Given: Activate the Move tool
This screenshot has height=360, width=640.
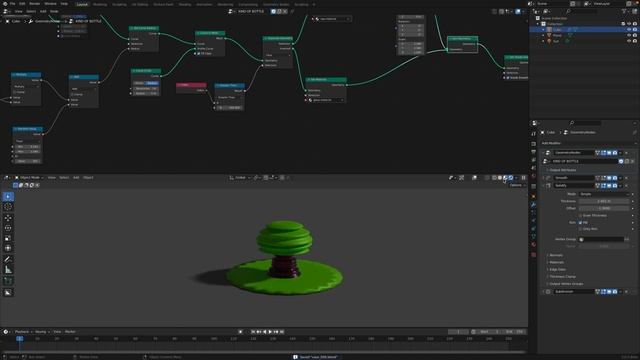Looking at the screenshot, I should point(8,218).
